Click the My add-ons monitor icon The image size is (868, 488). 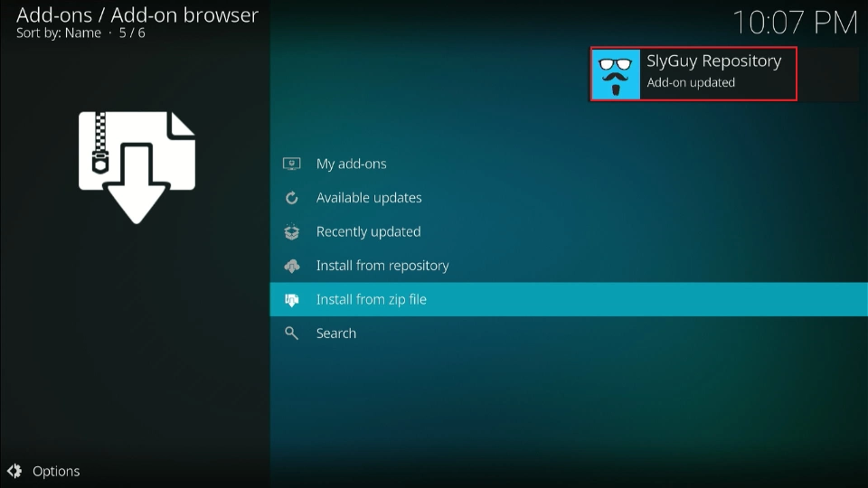pyautogui.click(x=291, y=164)
